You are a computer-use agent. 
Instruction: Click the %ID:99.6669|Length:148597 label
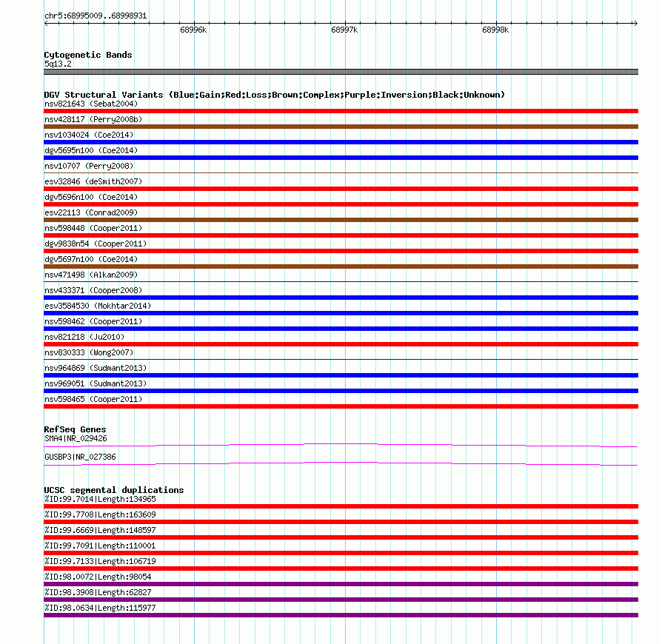tap(100, 530)
